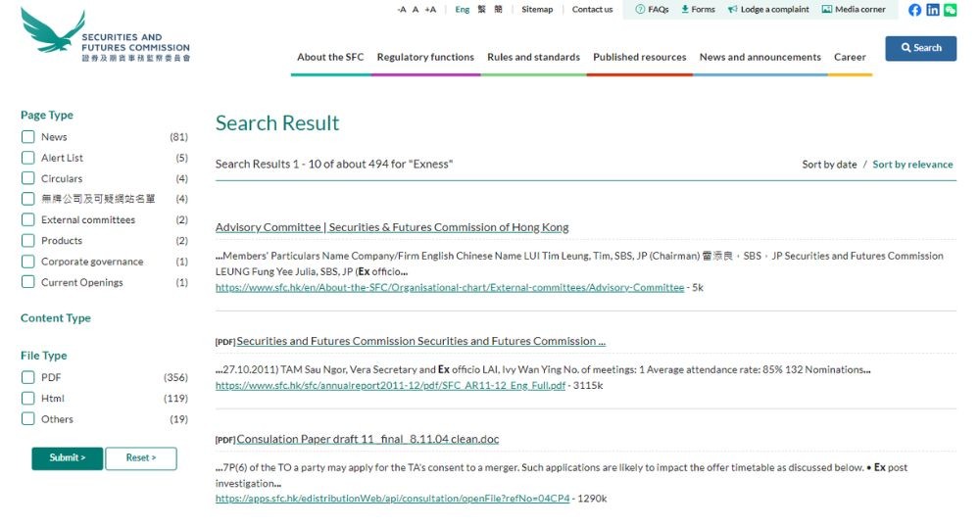Open the About the SFC menu

tap(330, 57)
